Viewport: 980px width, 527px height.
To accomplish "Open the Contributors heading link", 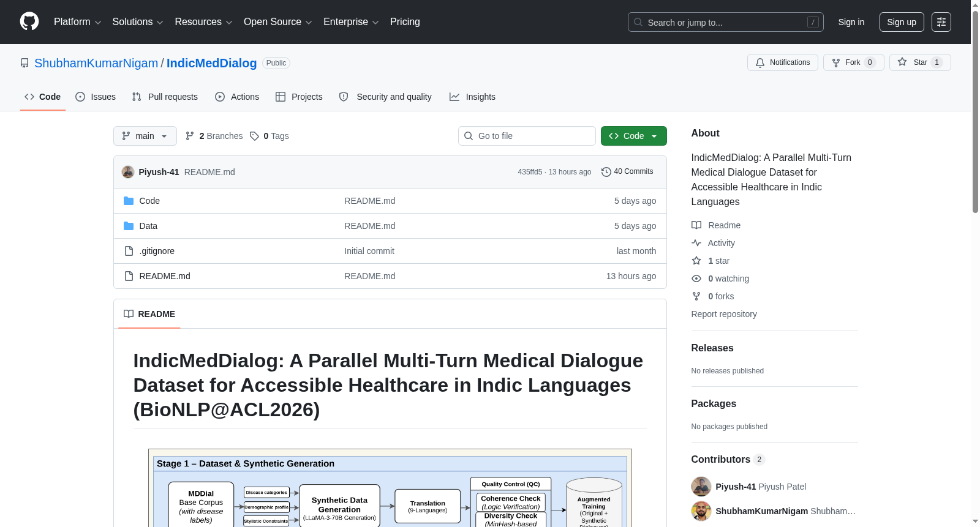I will 728,459.
